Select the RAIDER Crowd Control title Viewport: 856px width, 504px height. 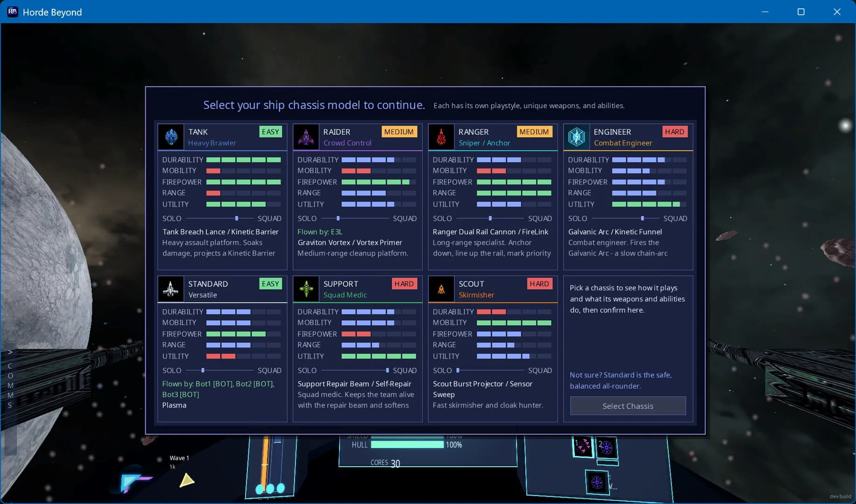347,137
